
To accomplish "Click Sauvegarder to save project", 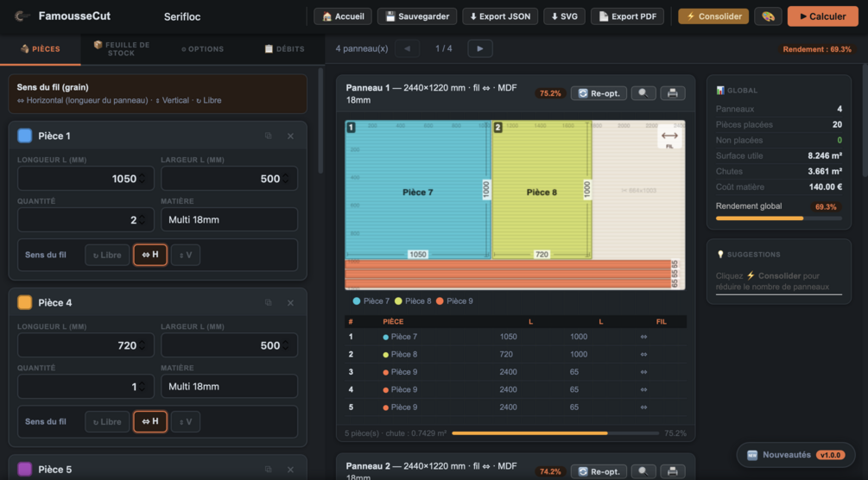I will (417, 16).
